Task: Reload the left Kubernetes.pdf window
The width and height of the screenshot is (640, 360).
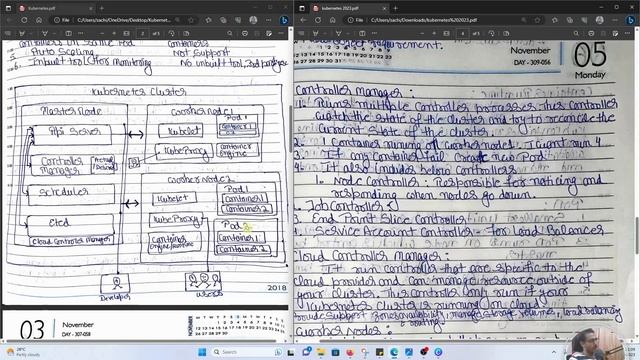Action: coord(24,20)
